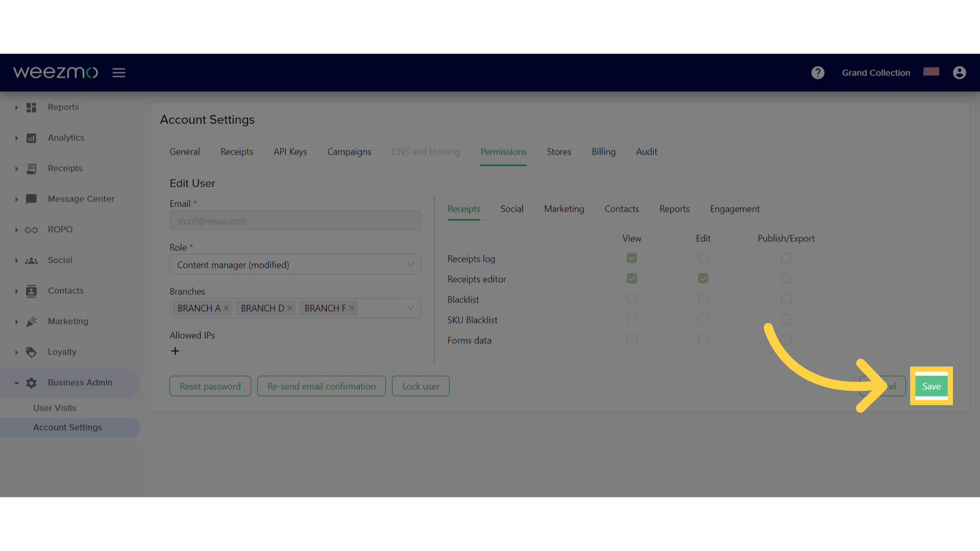Click the green Save button
This screenshot has width=980, height=551.
(x=932, y=386)
